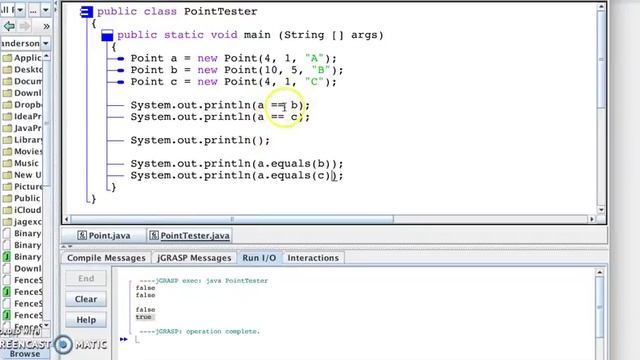Select the IdeaPr folder
This screenshot has width=640, height=360.
(x=22, y=116)
